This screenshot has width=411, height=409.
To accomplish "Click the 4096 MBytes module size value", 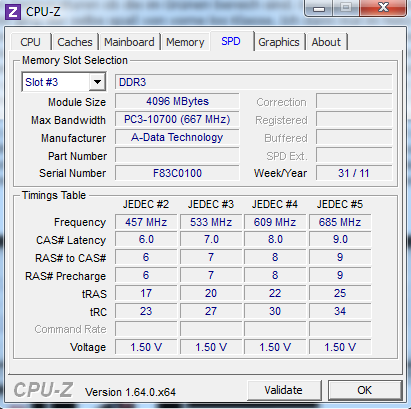I will [x=177, y=101].
